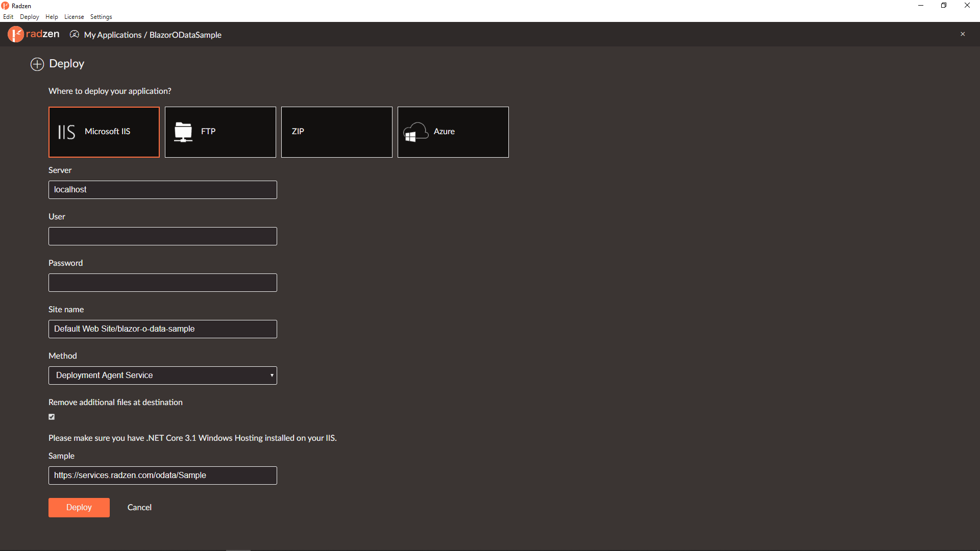The width and height of the screenshot is (980, 551).
Task: Choose the FTP deployment tile
Action: pos(220,132)
